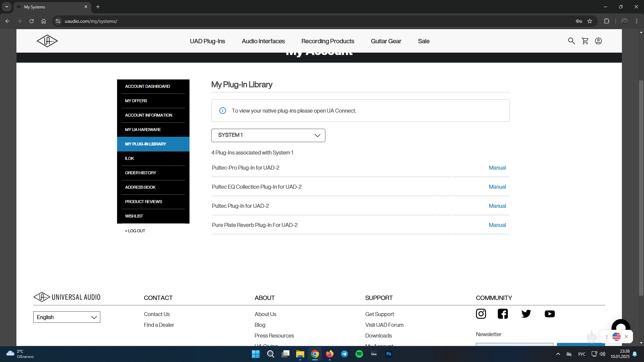Click the Universal Audio logo in header

point(47,41)
